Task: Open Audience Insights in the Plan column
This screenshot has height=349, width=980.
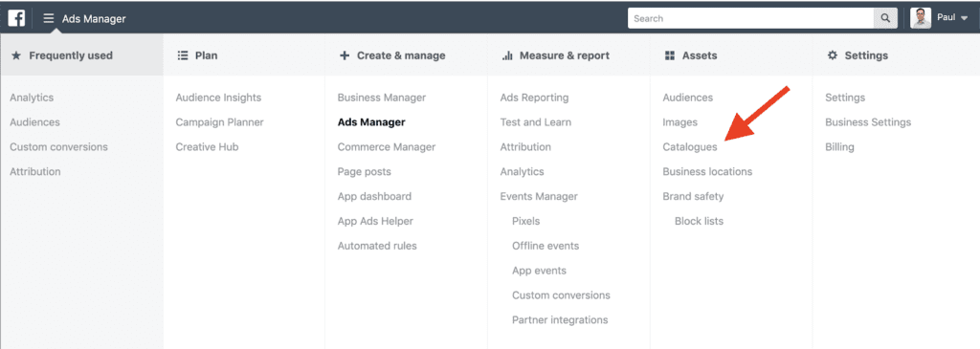Action: pyautogui.click(x=218, y=98)
